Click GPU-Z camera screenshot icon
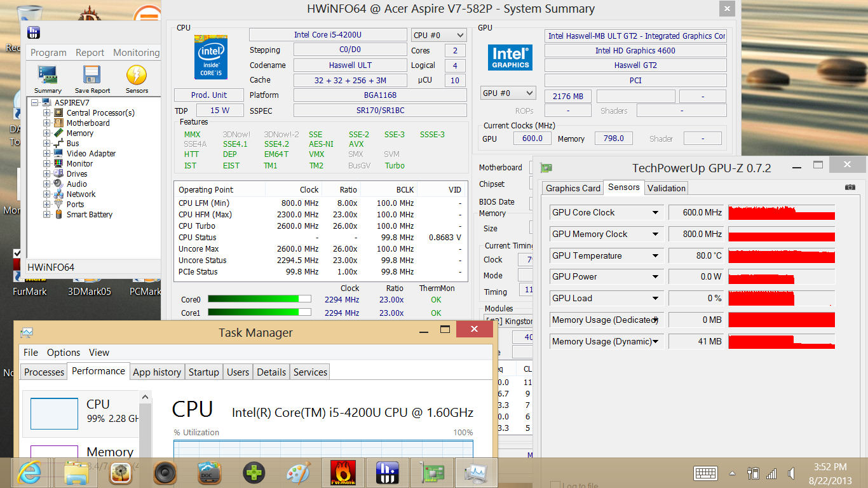Screen dimensions: 868x488 (850, 187)
